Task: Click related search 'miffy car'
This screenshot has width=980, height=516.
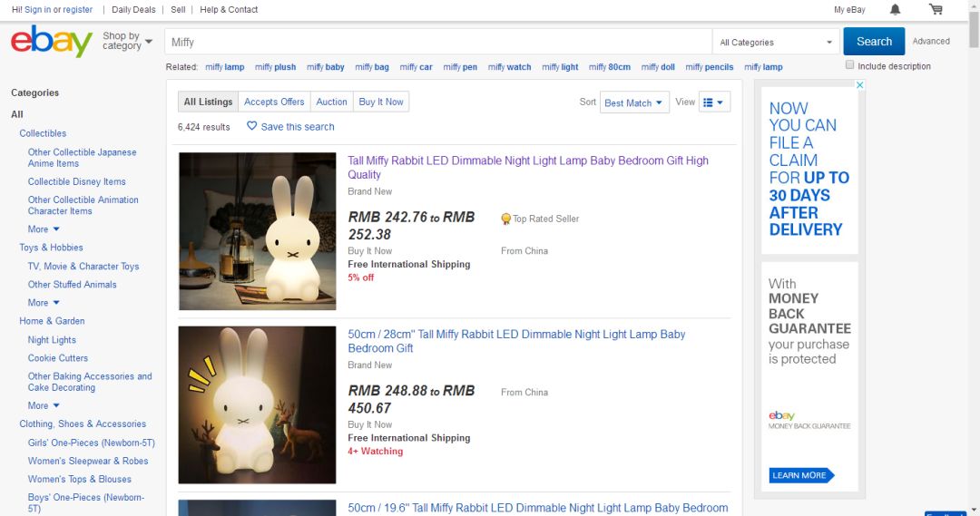Action: tap(416, 67)
